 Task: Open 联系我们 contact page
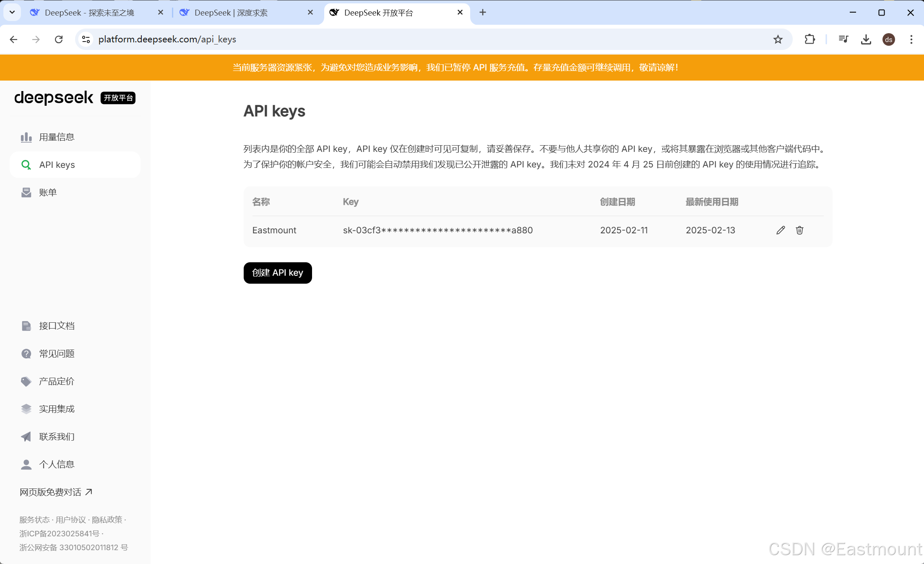click(57, 436)
